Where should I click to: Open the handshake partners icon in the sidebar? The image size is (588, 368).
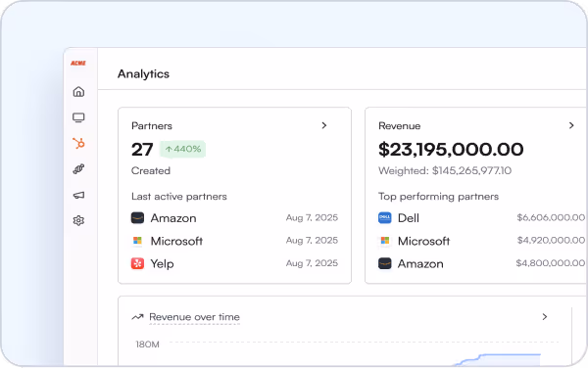[x=78, y=169]
